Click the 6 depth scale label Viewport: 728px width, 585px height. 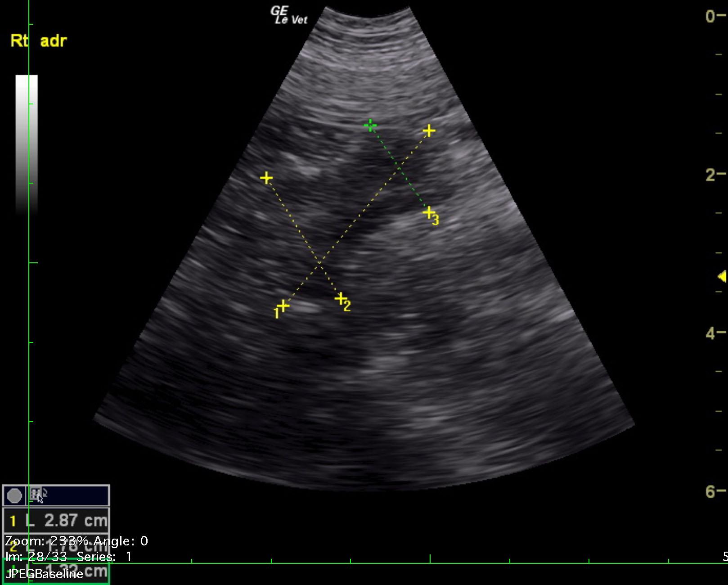click(x=710, y=491)
